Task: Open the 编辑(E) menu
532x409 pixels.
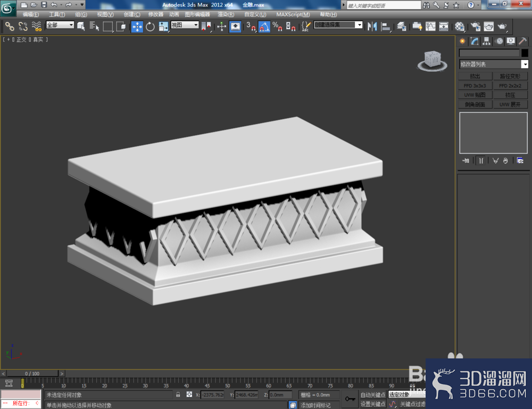Action: [31, 14]
